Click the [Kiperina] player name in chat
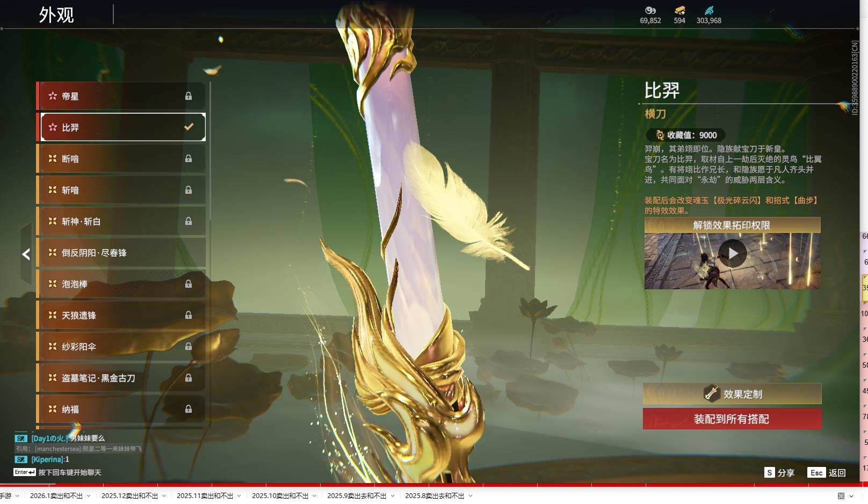 click(x=47, y=459)
